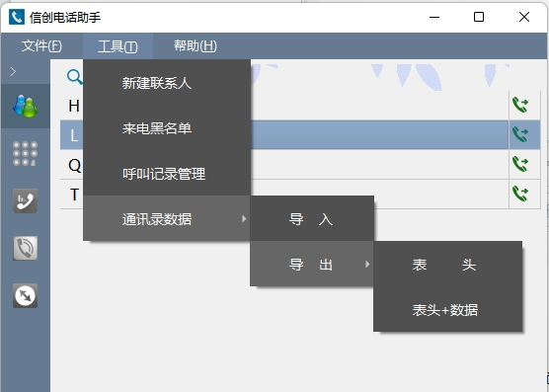The height and width of the screenshot is (392, 549).
Task: Select 导出 submenu entry
Action: click(312, 265)
